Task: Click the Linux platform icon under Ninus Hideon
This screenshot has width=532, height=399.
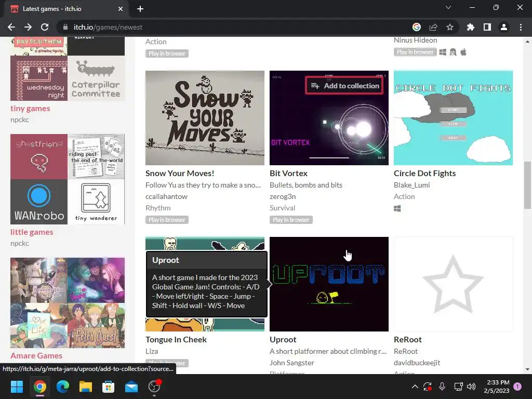Action: [453, 52]
